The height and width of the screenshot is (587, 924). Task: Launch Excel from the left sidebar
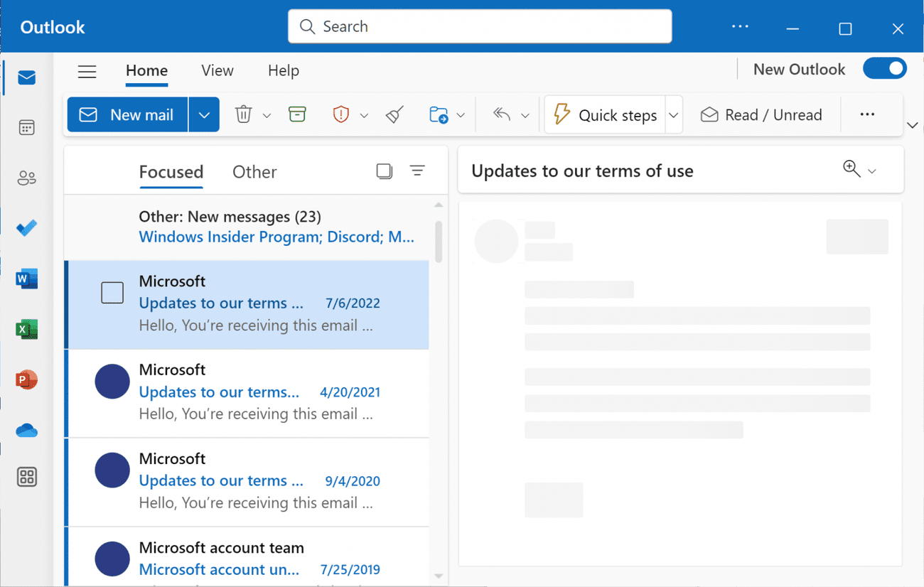pos(26,329)
